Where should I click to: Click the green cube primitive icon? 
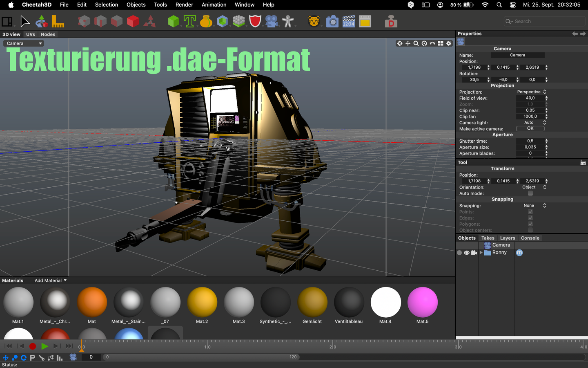(174, 21)
